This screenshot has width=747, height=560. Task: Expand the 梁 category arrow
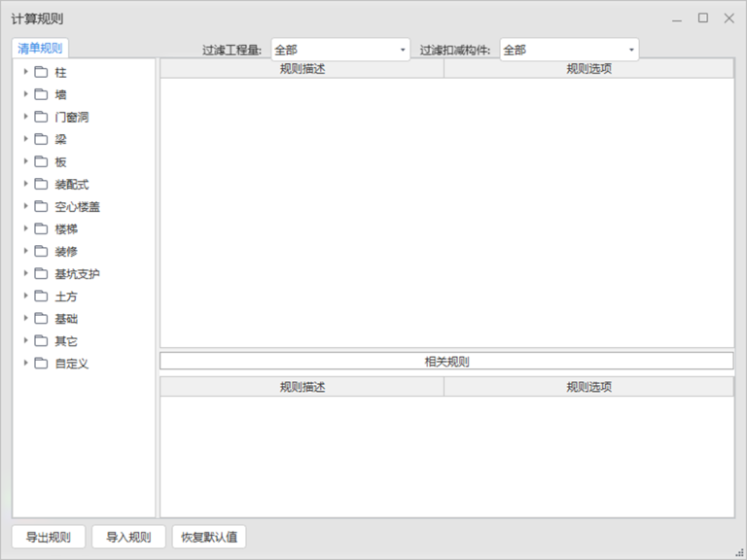pos(26,139)
